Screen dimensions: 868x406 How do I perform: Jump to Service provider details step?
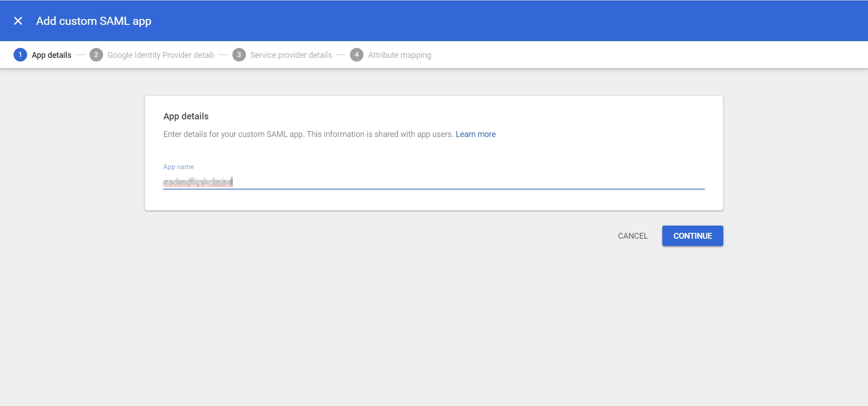coord(291,55)
